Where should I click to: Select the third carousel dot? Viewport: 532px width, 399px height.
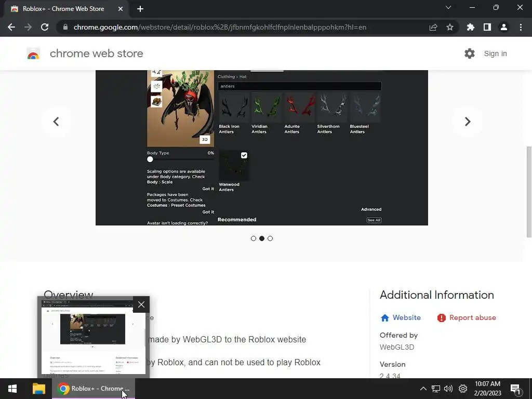[270, 238]
